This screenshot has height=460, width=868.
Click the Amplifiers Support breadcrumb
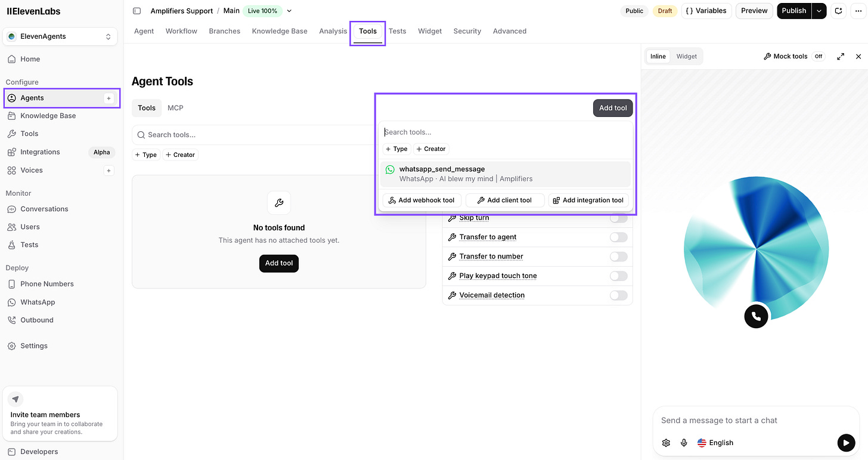tap(181, 11)
